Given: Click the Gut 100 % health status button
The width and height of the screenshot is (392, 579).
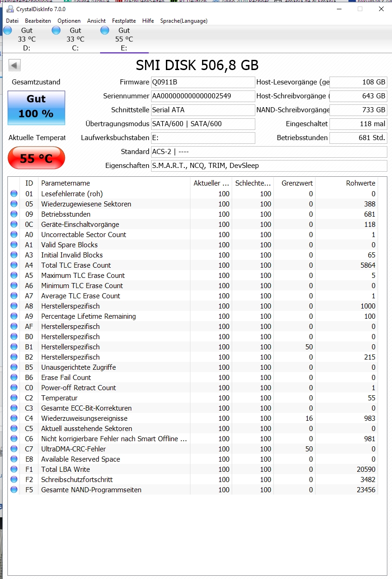Looking at the screenshot, I should click(36, 108).
